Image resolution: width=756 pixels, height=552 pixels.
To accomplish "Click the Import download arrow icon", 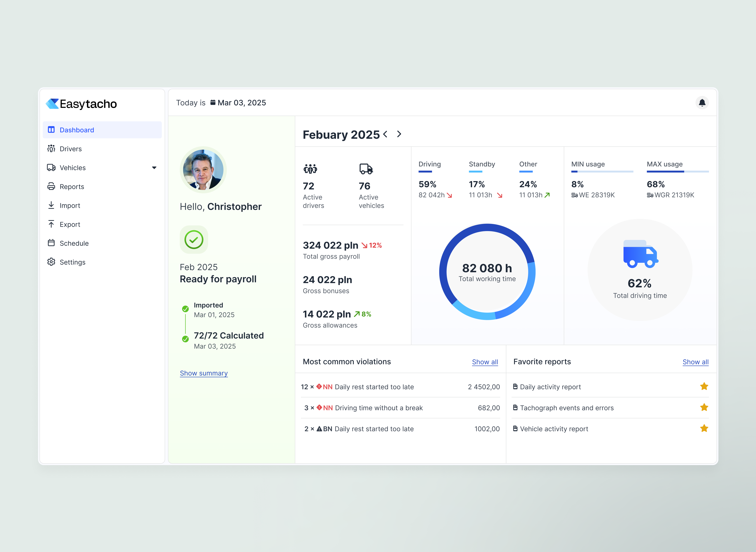I will click(x=51, y=205).
